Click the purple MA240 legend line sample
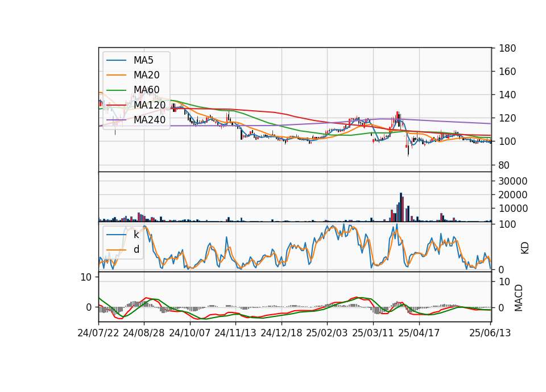This screenshot has height=392, width=546. click(116, 120)
